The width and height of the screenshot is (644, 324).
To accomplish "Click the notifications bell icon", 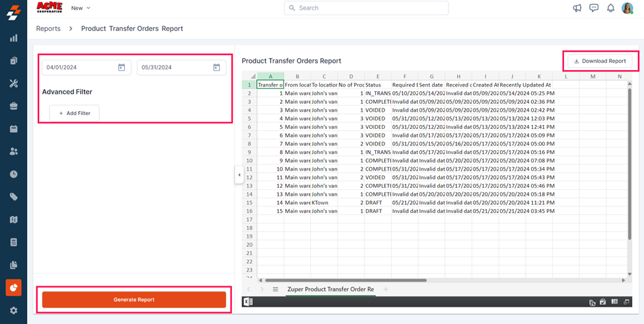I will pos(610,8).
